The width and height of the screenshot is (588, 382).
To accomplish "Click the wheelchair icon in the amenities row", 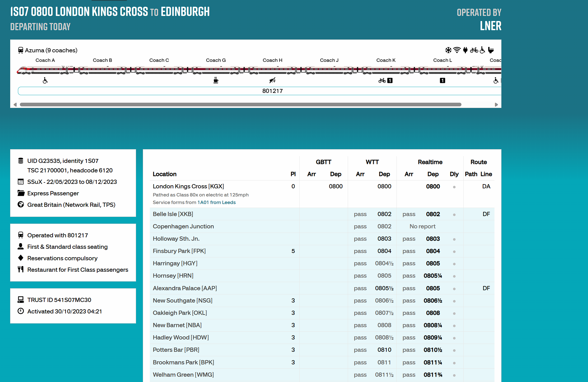I will [482, 50].
